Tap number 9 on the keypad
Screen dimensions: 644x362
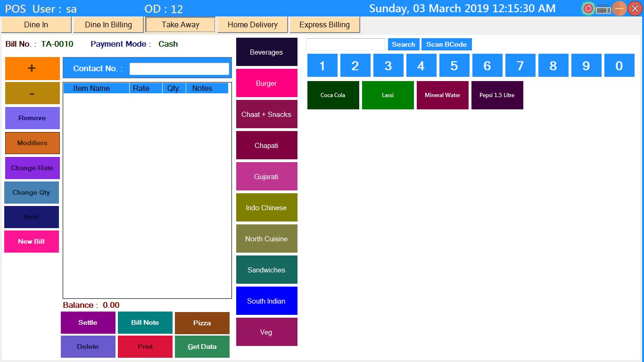coord(586,66)
